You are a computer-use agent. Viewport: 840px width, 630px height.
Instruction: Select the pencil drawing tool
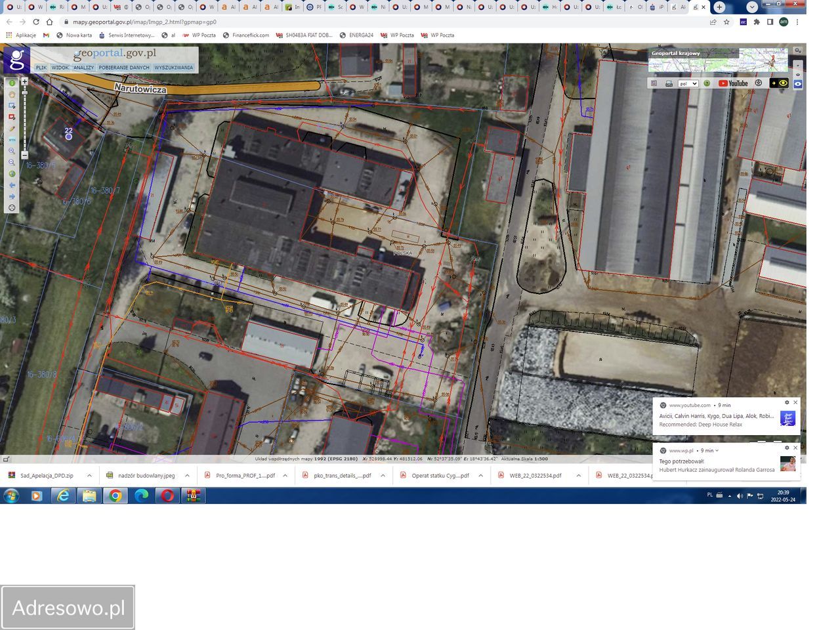point(12,129)
